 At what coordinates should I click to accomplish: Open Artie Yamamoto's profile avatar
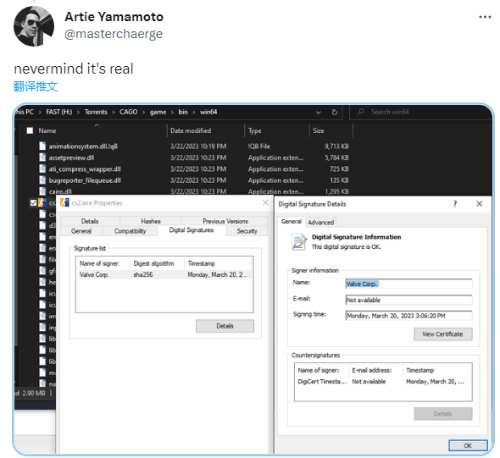tap(34, 26)
